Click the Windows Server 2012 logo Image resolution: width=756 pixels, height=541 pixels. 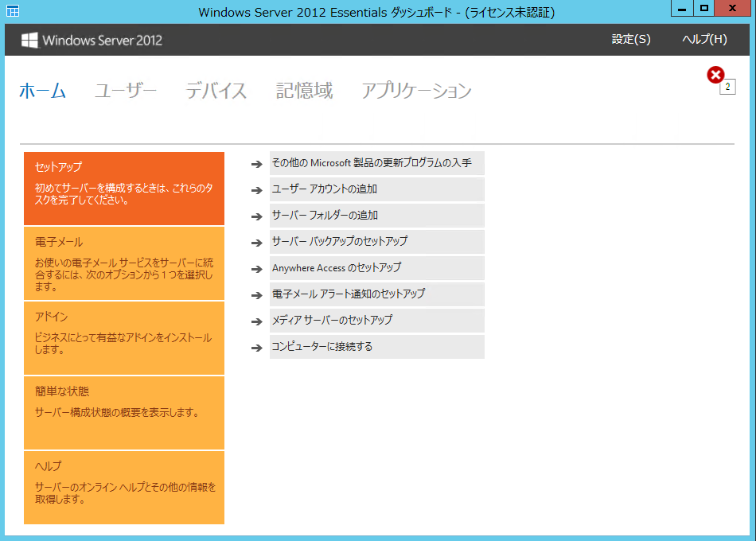[x=92, y=40]
